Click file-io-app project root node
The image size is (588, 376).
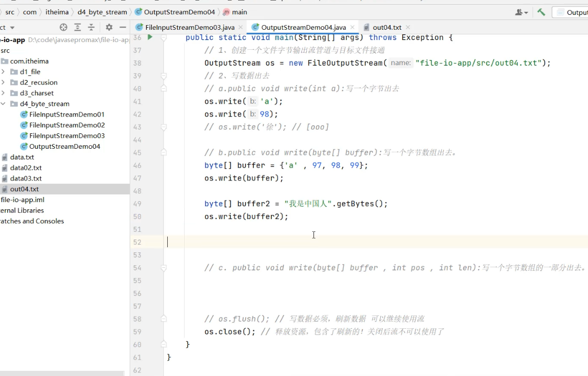(x=65, y=39)
